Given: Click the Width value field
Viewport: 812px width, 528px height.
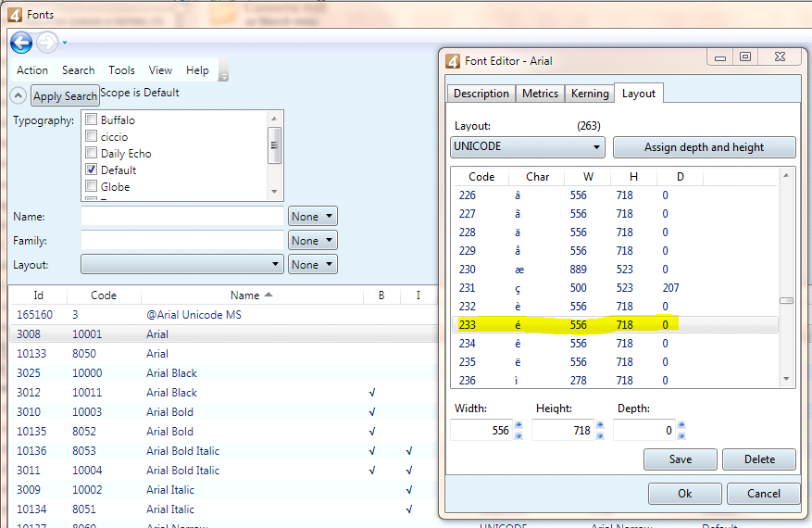Looking at the screenshot, I should click(x=482, y=430).
